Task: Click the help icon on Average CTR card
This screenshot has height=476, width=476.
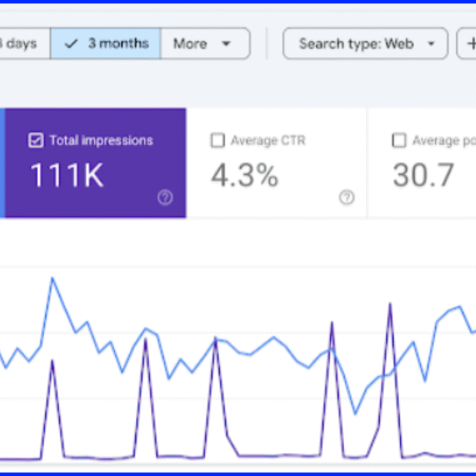Action: click(x=347, y=198)
